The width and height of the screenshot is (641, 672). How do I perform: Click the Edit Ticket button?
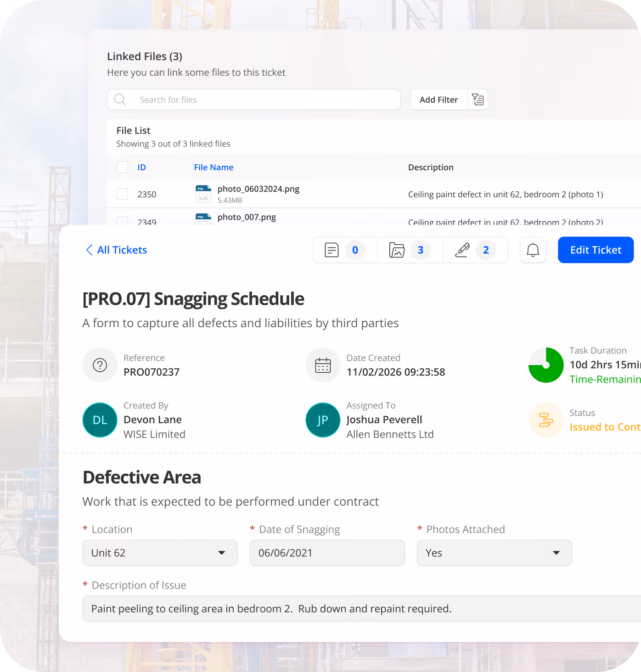[596, 250]
